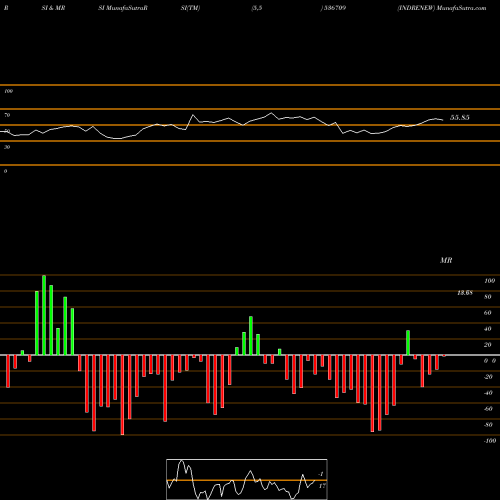Image resolution: width=500 pixels, height=500 pixels.
Task: Click the 'SI & MR' header text
Action: click(x=53, y=8)
